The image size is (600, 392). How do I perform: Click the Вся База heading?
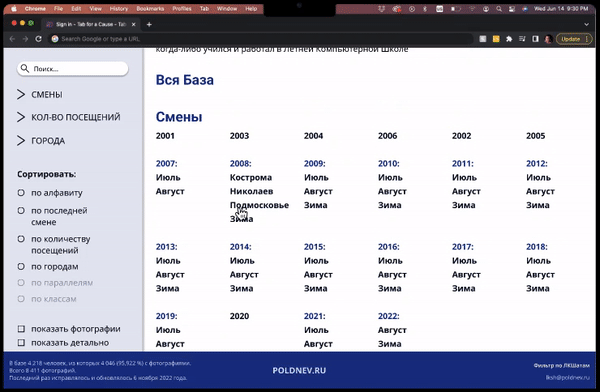pyautogui.click(x=185, y=80)
